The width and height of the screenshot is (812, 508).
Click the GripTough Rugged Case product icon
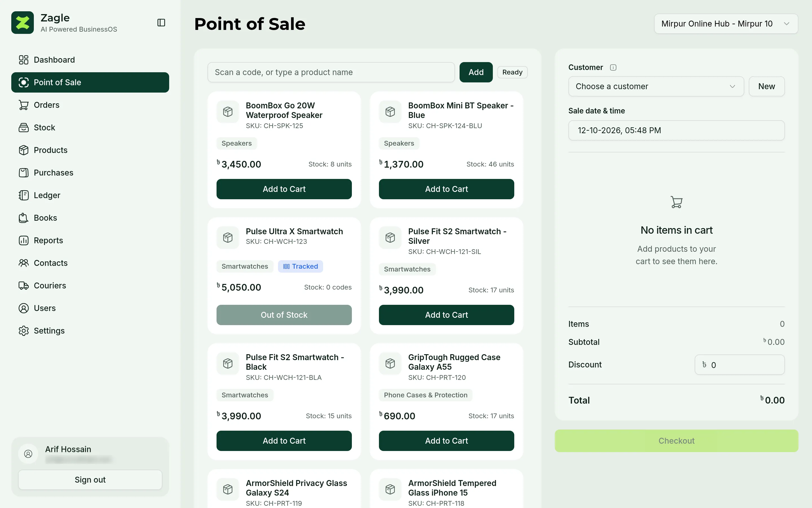390,363
